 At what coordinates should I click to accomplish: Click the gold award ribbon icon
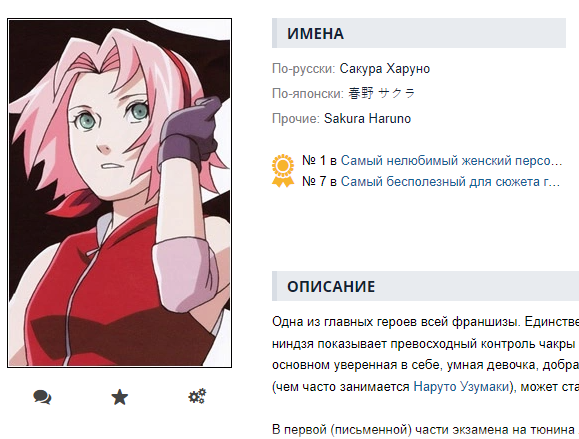click(x=283, y=171)
